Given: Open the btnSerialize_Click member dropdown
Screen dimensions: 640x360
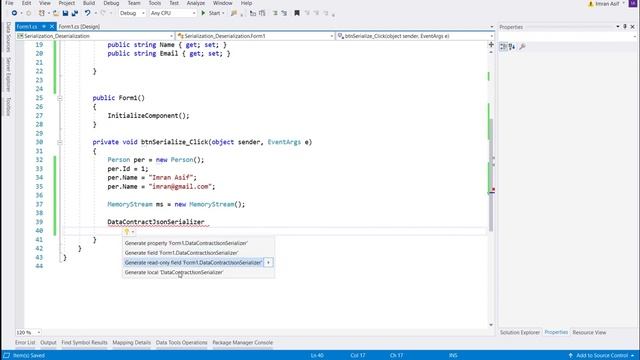Looking at the screenshot, I should tap(415, 36).
